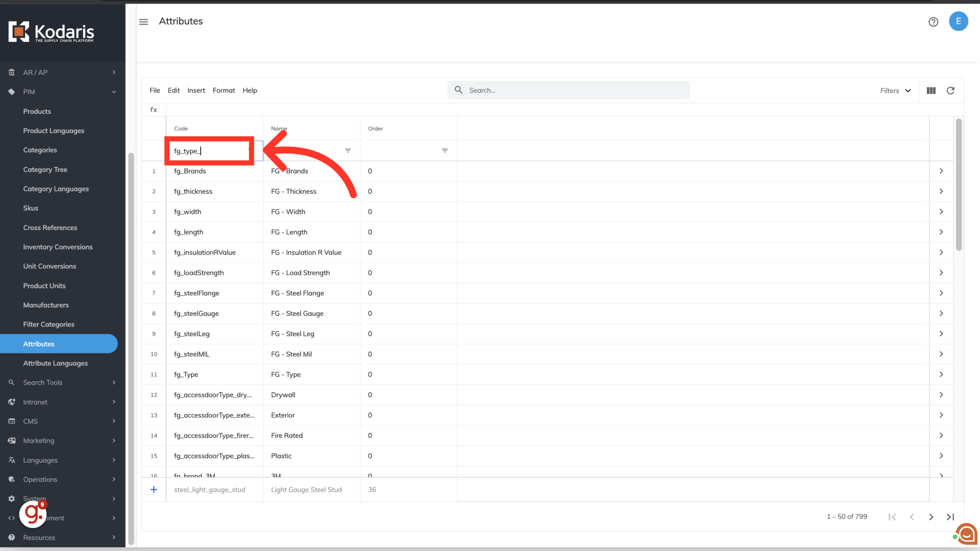Open the help question mark icon
Image resolution: width=980 pixels, height=551 pixels.
click(x=933, y=21)
